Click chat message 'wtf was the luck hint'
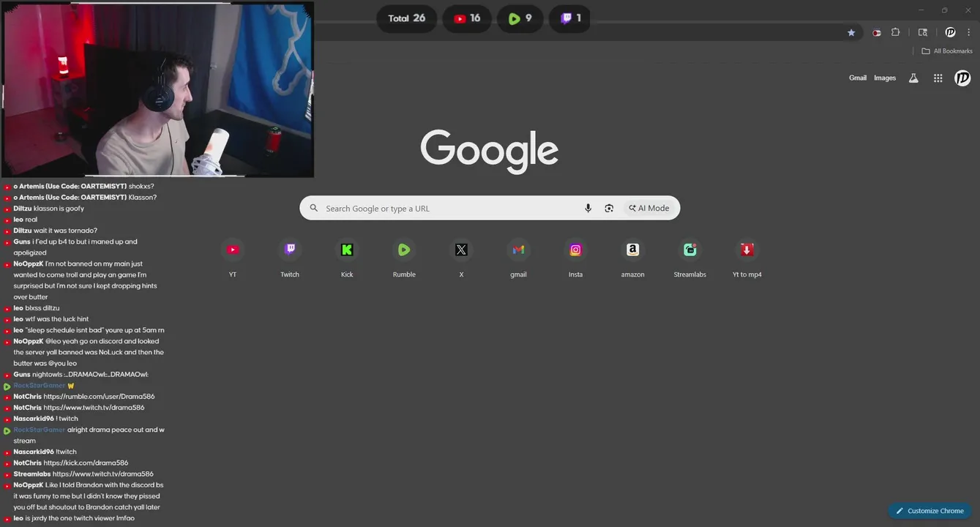Screen dimensions: 980x527 point(57,319)
